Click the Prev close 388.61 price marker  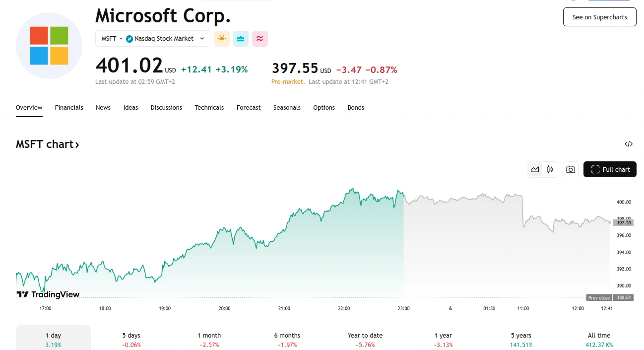(609, 297)
